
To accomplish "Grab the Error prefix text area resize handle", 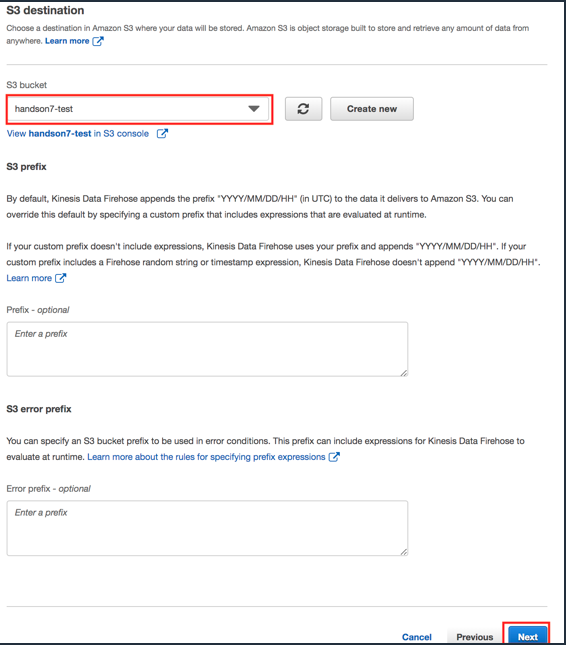I will (x=404, y=552).
